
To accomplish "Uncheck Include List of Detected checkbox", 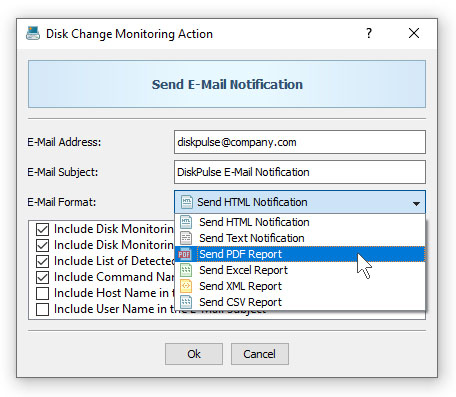I will tap(42, 261).
